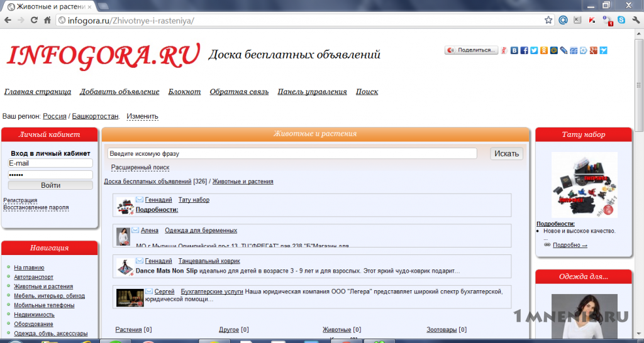Click envelope icon in Танцевальный коврик row

(140, 261)
